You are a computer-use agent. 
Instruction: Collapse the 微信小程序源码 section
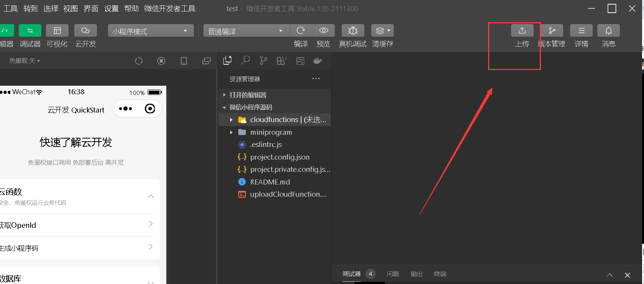[x=274, y=107]
